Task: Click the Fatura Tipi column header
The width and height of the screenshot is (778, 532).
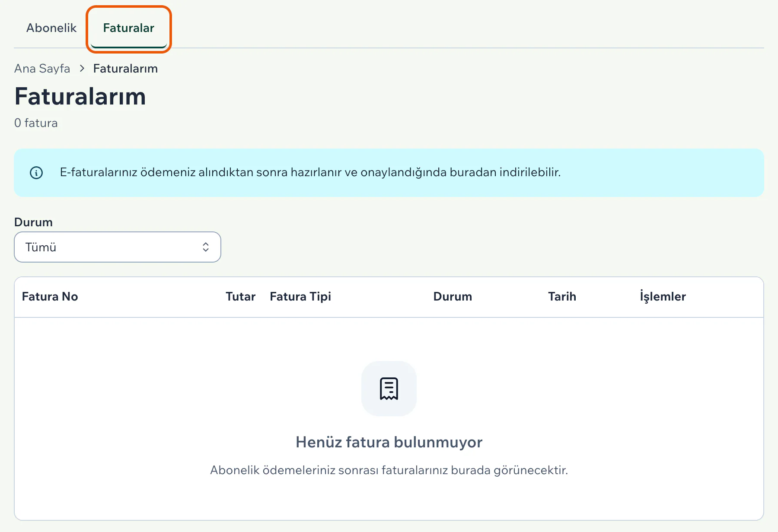Action: coord(300,297)
